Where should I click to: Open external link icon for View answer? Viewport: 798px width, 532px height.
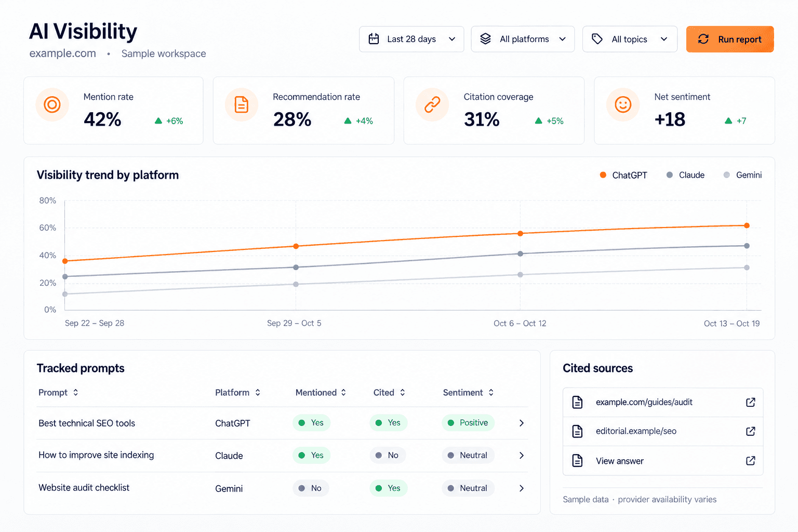[x=750, y=461]
